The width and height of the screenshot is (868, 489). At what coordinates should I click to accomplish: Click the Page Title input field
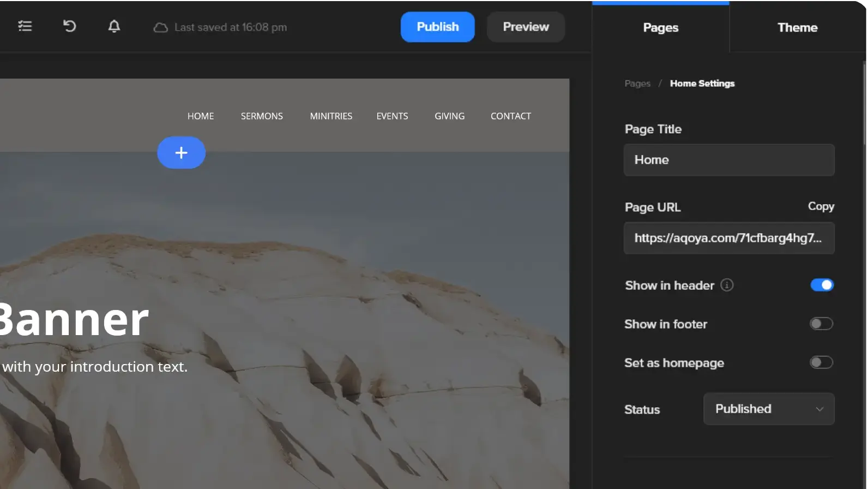[729, 160]
